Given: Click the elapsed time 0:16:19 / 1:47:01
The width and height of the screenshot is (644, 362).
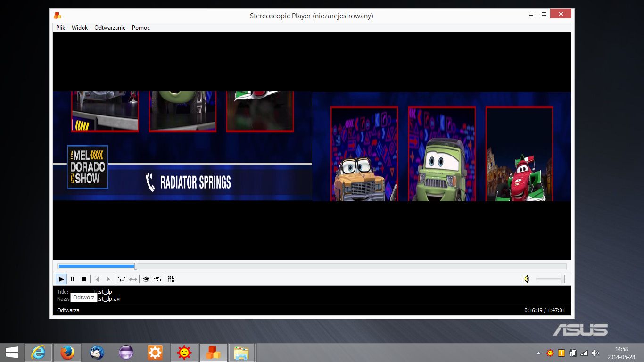Looking at the screenshot, I should click(545, 310).
